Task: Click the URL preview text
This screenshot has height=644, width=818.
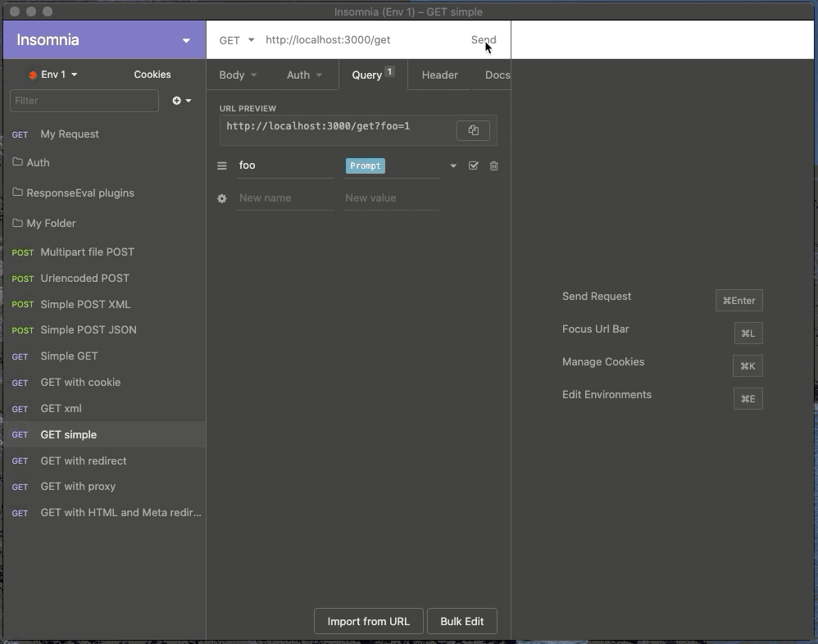Action: [318, 126]
